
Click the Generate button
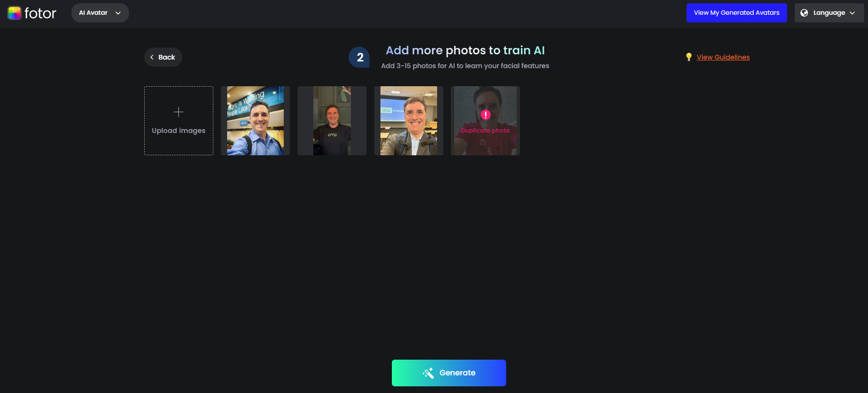click(449, 373)
